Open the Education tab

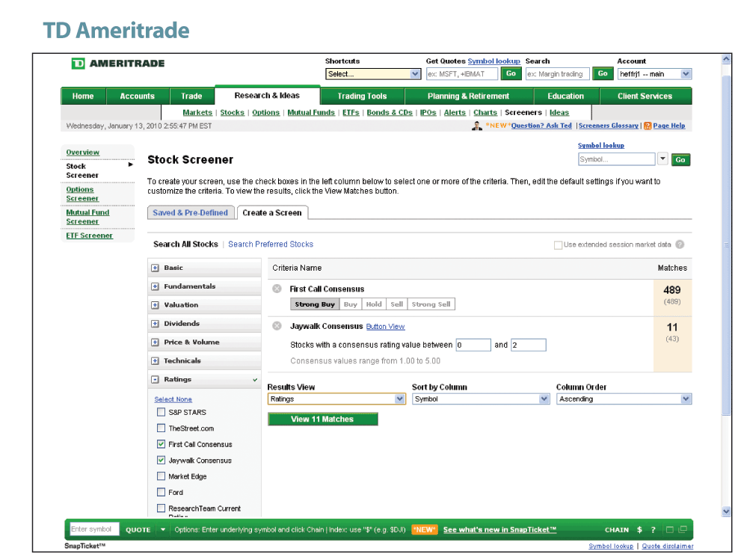pos(566,96)
